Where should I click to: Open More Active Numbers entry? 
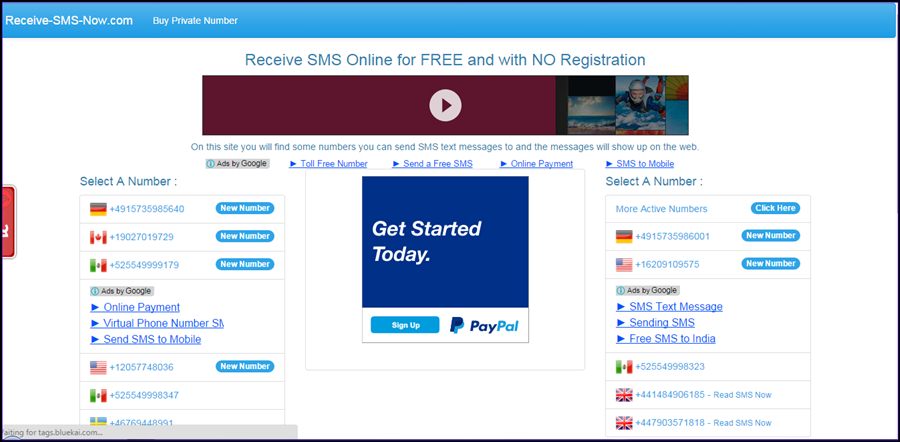[661, 209]
